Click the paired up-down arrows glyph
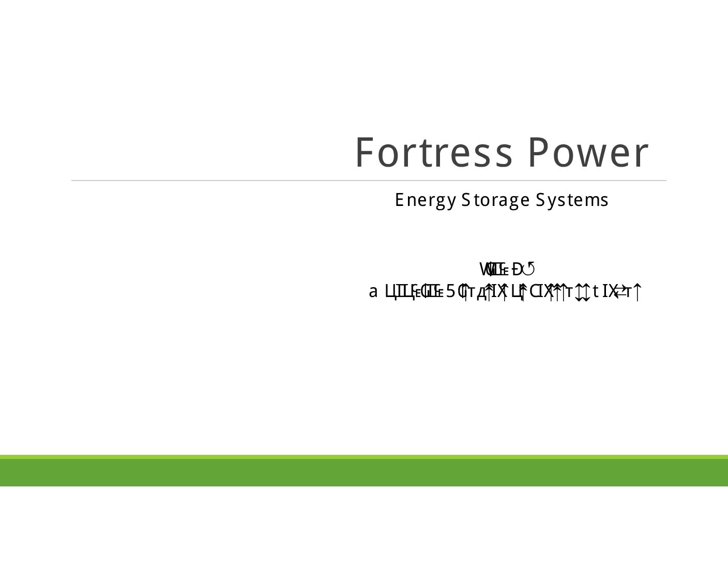This screenshot has height=563, width=728. point(582,293)
